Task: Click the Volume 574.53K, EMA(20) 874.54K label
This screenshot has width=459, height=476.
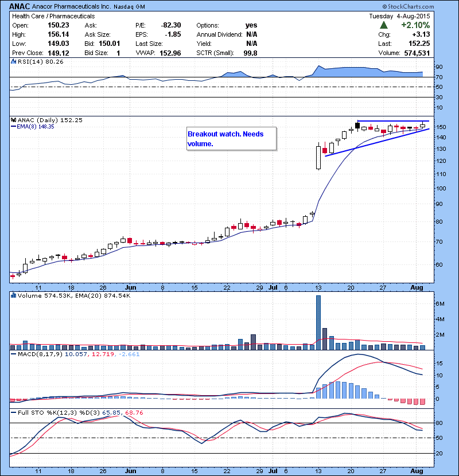Action: click(74, 295)
